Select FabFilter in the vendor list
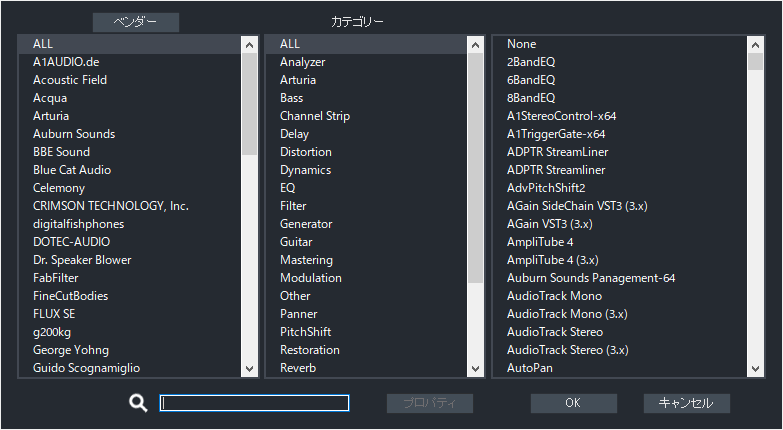Screen dimensions: 783x430 [56, 278]
